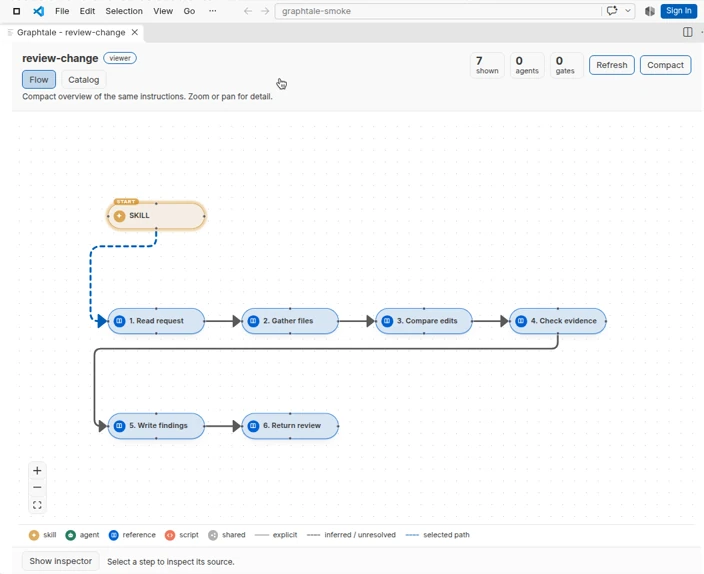
Task: Click reference icon in Check evidence node
Action: tap(521, 321)
